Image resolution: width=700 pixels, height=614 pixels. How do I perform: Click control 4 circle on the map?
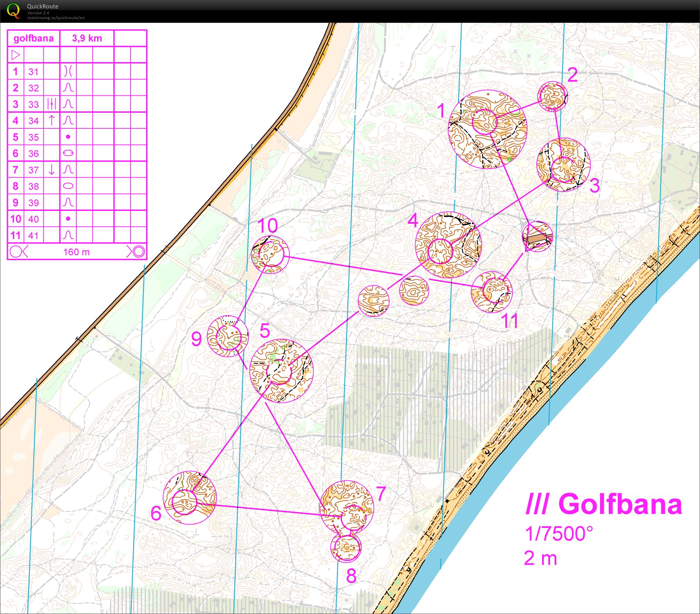[x=440, y=251]
